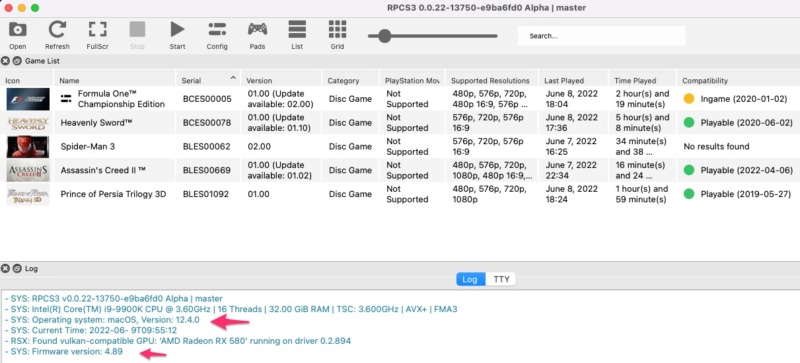Open the Pads controller settings
Viewport: 800px width, 363px height.
click(x=257, y=35)
